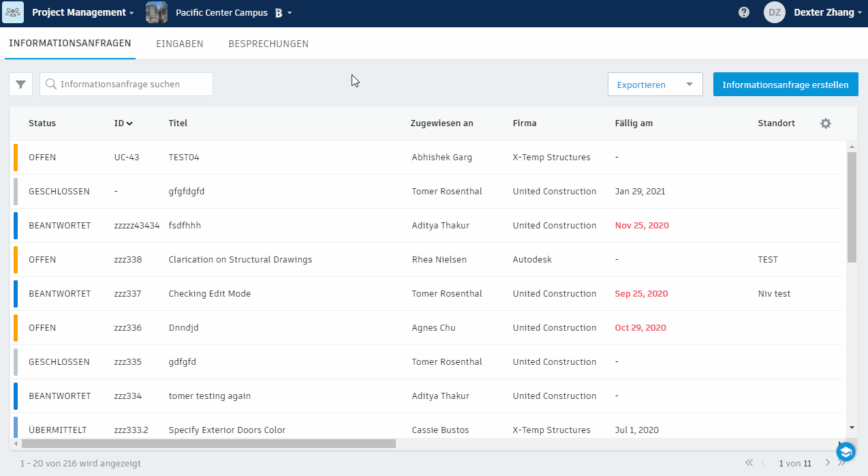Sort by the ID column header
The height and width of the screenshot is (476, 868).
click(x=123, y=123)
